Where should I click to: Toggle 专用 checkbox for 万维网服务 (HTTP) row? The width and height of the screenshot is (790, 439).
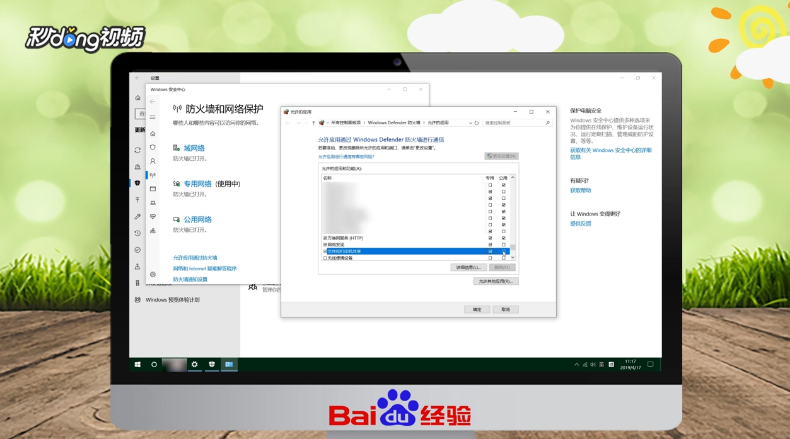click(490, 238)
